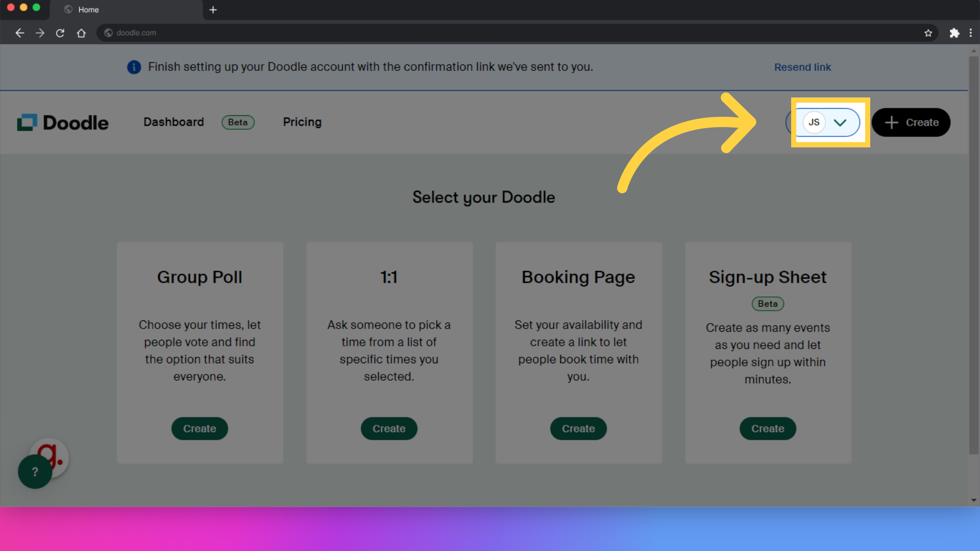Viewport: 980px width, 551px height.
Task: Select the Dashboard menu item
Action: pos(174,122)
